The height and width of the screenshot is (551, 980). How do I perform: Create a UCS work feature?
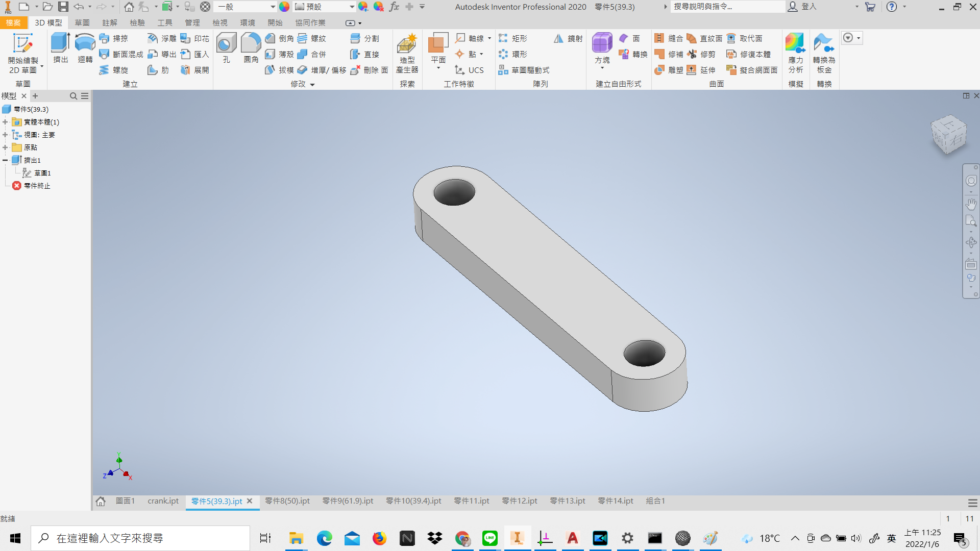[x=469, y=70]
